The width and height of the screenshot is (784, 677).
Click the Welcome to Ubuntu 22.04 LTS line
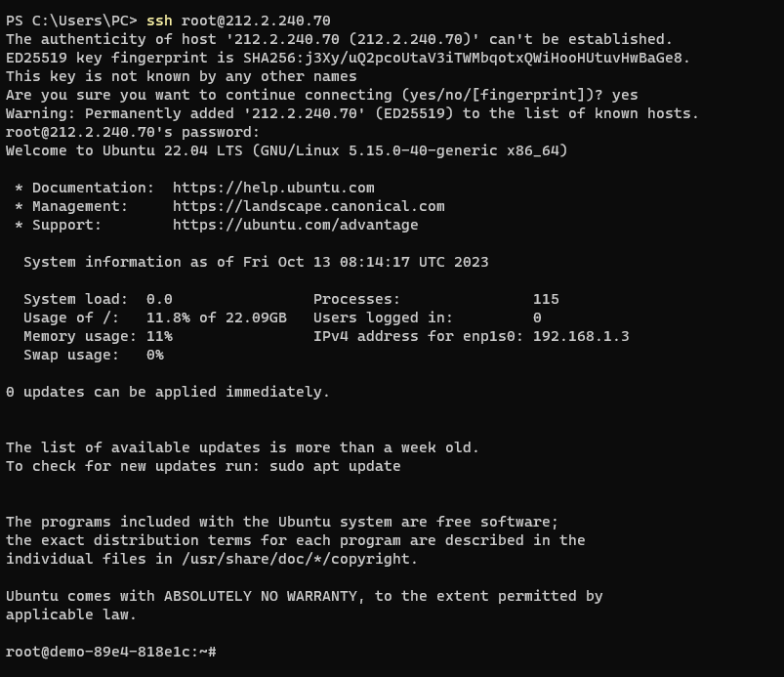(286, 150)
